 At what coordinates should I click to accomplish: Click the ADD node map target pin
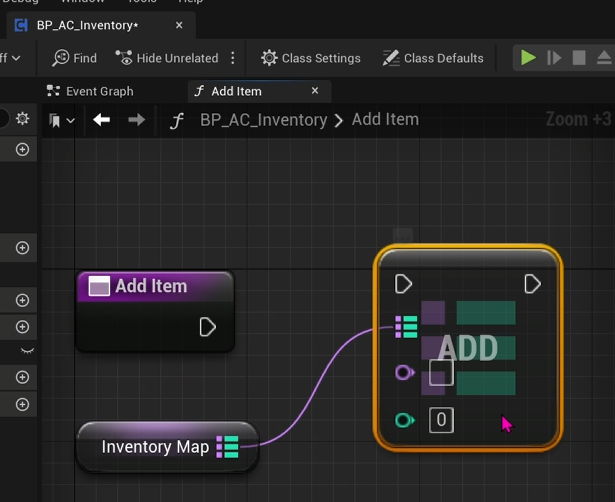[406, 327]
